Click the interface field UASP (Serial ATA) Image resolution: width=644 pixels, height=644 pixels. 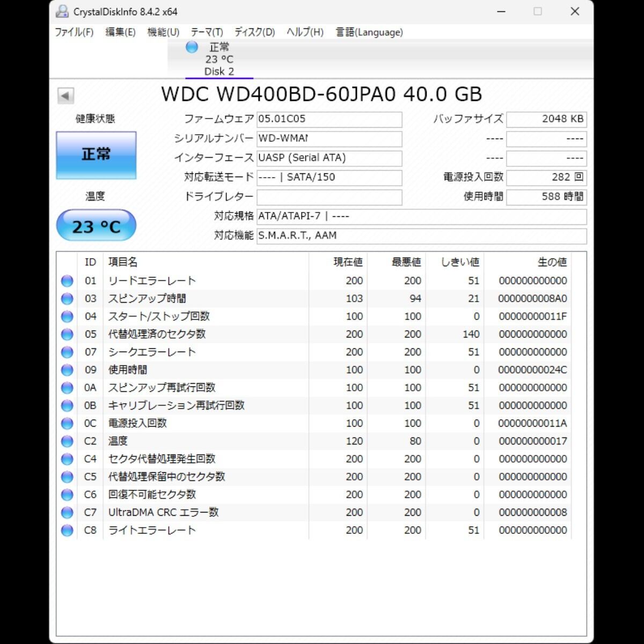330,158
